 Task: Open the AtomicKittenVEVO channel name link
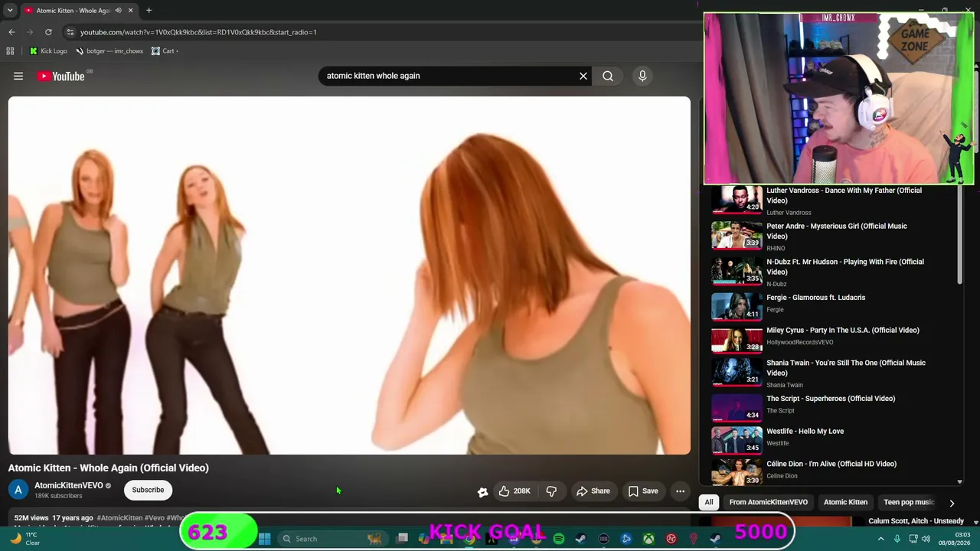point(69,485)
